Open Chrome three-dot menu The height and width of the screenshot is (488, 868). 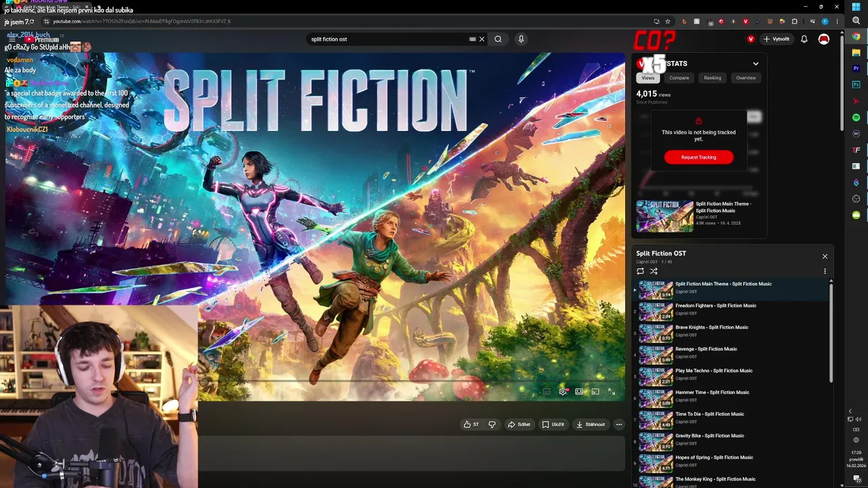click(837, 22)
